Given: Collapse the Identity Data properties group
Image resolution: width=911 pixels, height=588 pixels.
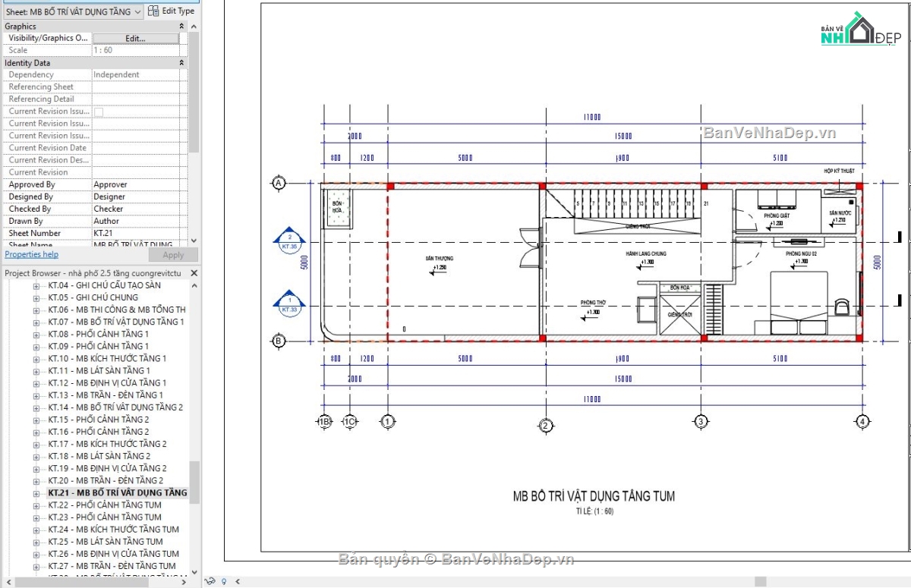Looking at the screenshot, I should [x=181, y=63].
